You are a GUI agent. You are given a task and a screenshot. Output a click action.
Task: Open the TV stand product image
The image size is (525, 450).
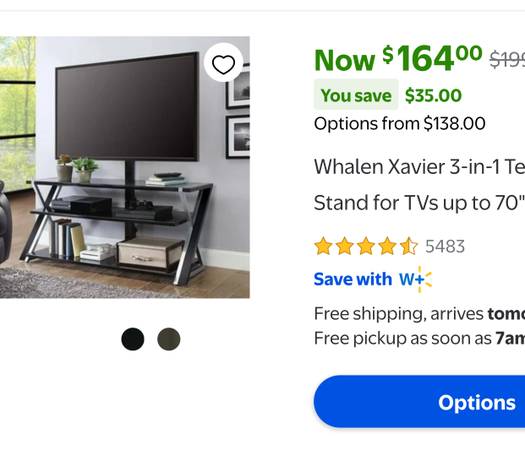125,167
